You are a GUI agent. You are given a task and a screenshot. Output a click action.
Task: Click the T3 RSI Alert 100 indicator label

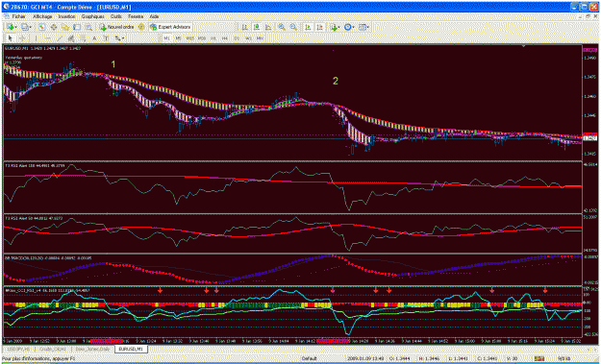[x=34, y=165]
